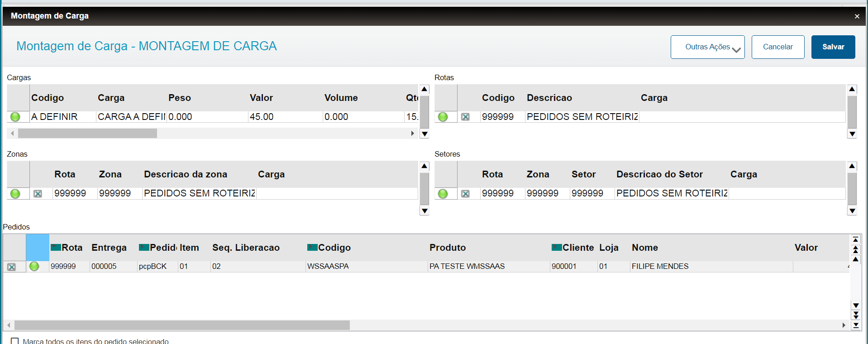868x344 pixels.
Task: Click the Rotas vertical scrollbar thumb
Action: [852, 111]
